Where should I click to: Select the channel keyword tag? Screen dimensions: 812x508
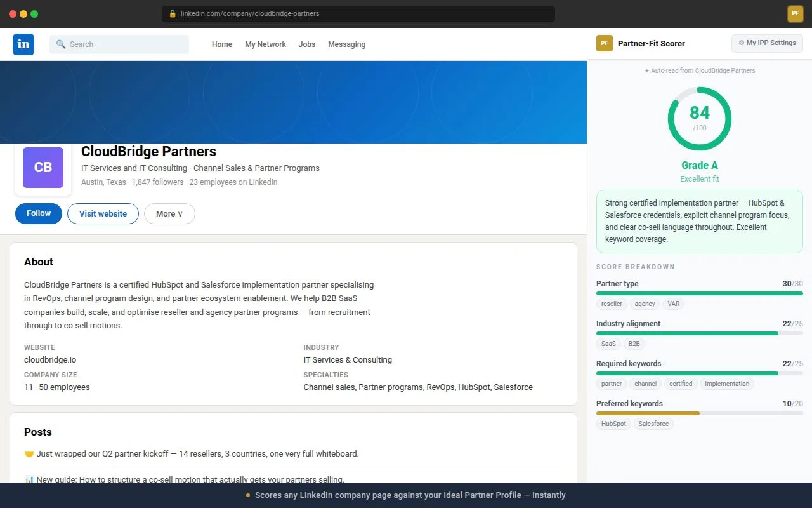coord(645,384)
